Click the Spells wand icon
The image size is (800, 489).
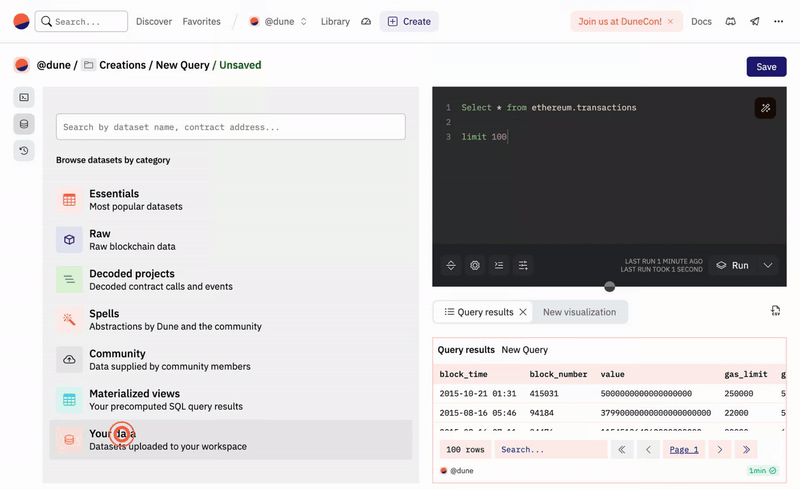coord(69,320)
